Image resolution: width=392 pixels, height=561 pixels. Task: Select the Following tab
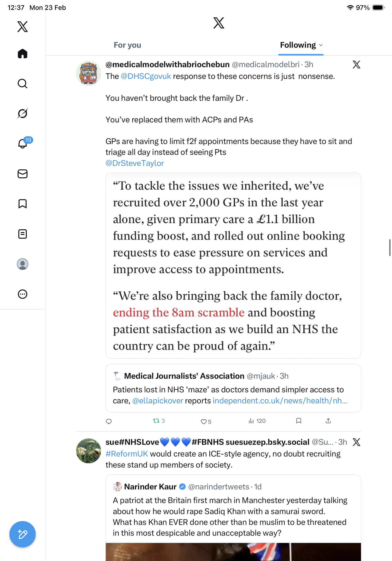[298, 45]
